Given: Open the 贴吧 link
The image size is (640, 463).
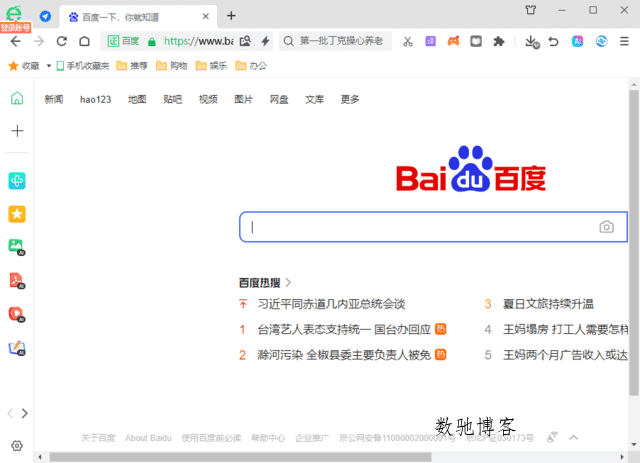Looking at the screenshot, I should (x=172, y=99).
